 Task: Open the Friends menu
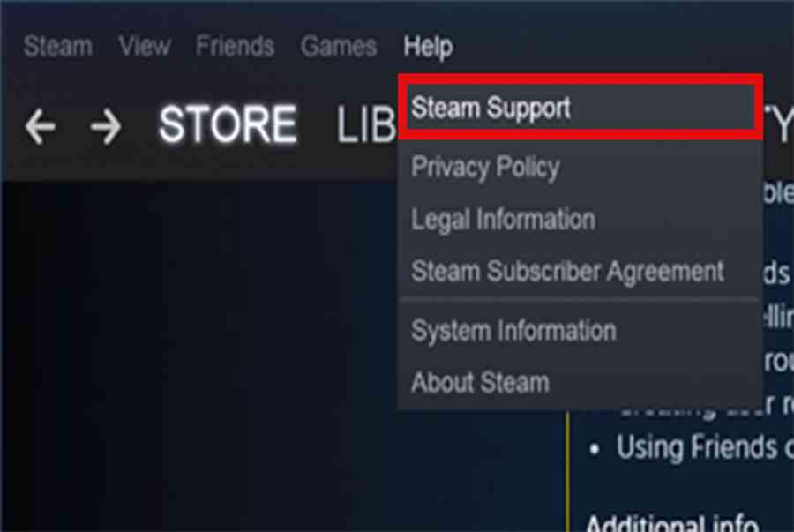pos(235,47)
